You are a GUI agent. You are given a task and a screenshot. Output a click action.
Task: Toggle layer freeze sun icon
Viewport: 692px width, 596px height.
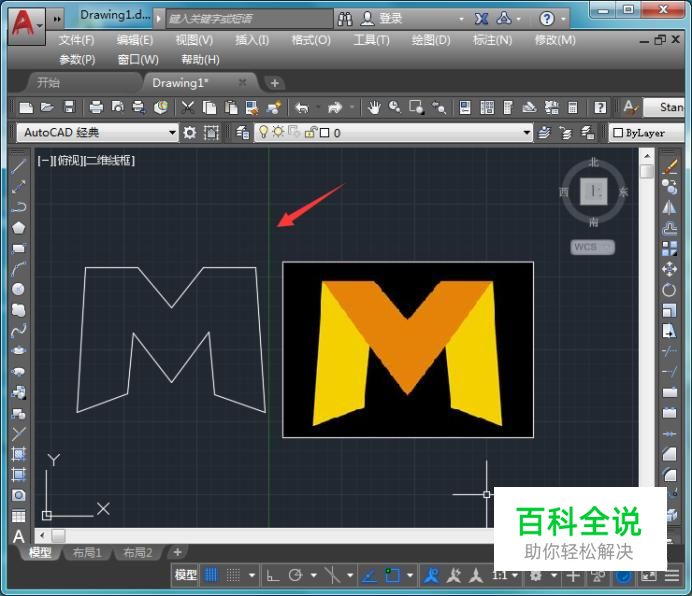[x=278, y=132]
